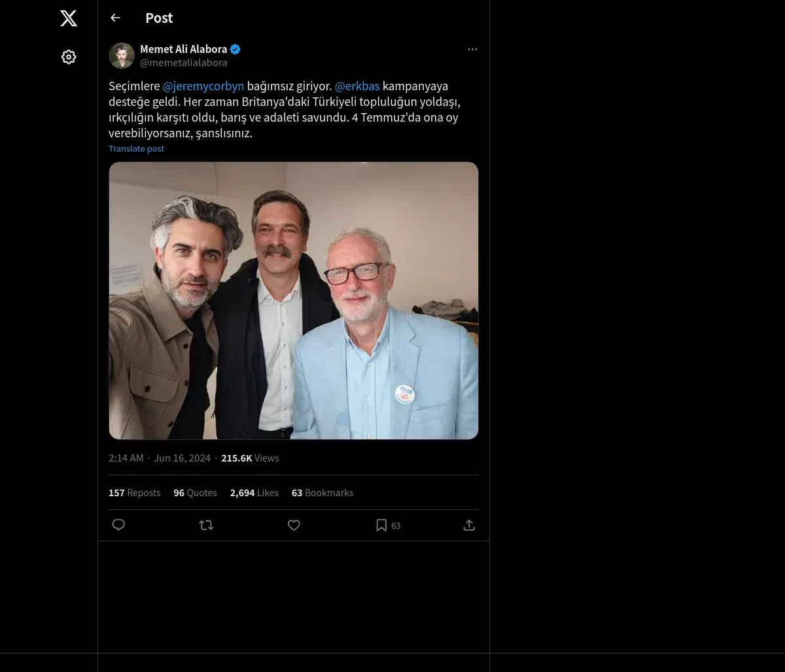785x672 pixels.
Task: View the 157 Reposts list
Action: click(135, 493)
